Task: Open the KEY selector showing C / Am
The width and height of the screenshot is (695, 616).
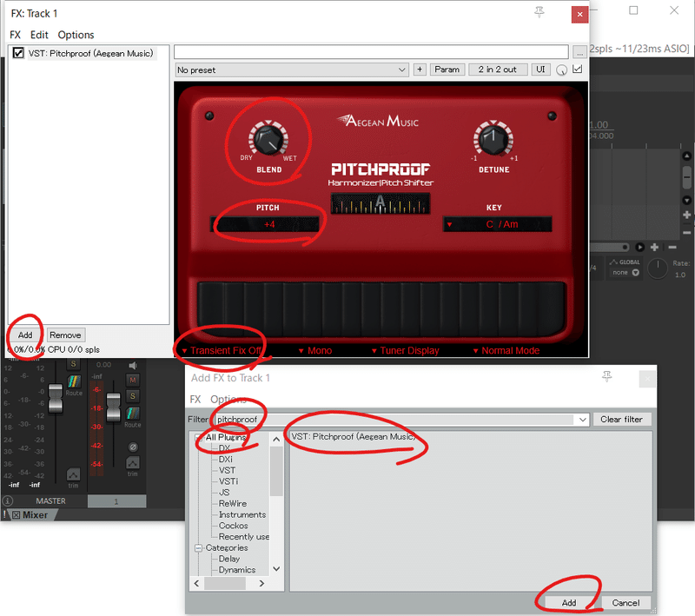Action: coord(497,224)
